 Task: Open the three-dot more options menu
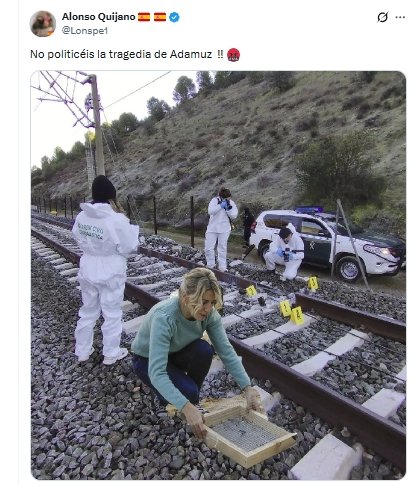[x=400, y=17]
